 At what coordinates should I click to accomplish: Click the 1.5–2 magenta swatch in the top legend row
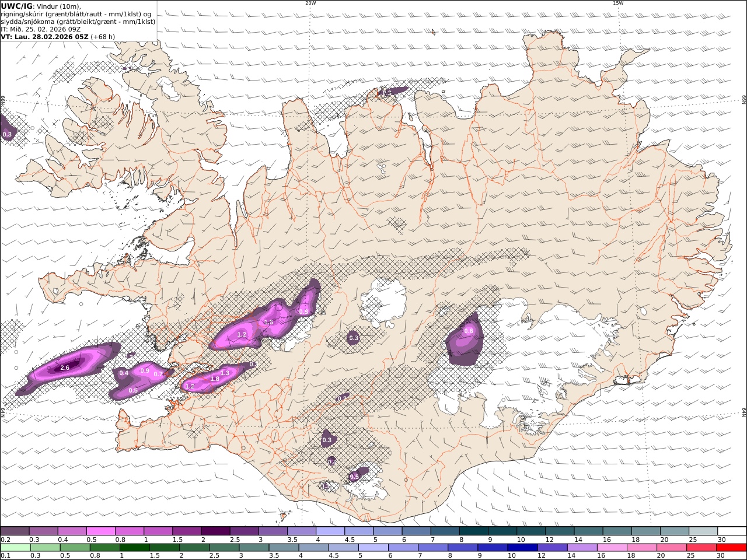(187, 531)
